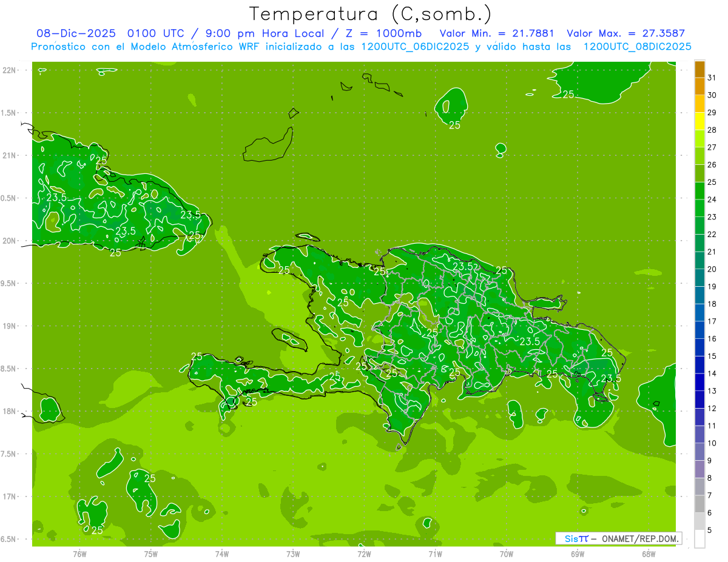The height and width of the screenshot is (562, 728).
Task: Click the '73W' longitude axis label
Action: (293, 554)
